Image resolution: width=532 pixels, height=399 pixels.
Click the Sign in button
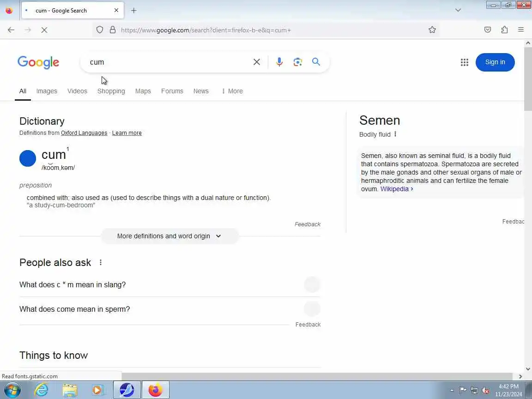pyautogui.click(x=495, y=62)
